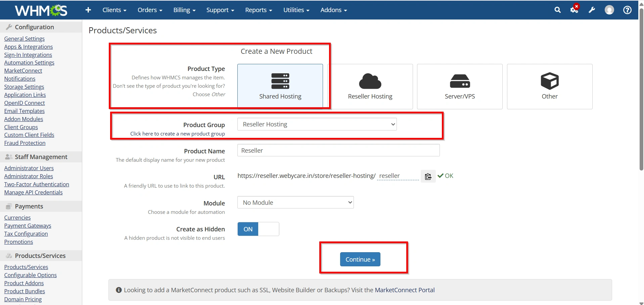Screen dimensions: 644x305
Task: Open the Billing menu
Action: click(x=184, y=10)
